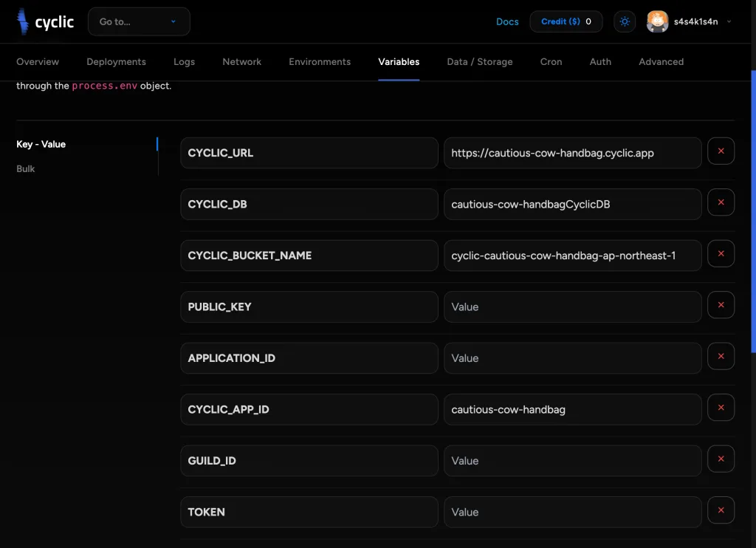This screenshot has width=756, height=548.
Task: Toggle the light/dark theme sun icon
Action: point(625,21)
